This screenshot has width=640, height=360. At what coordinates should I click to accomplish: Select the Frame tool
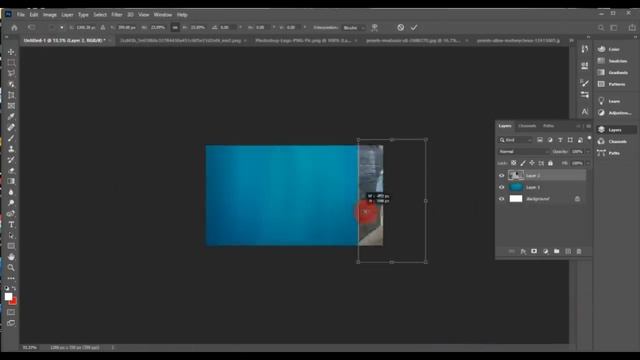tap(11, 106)
